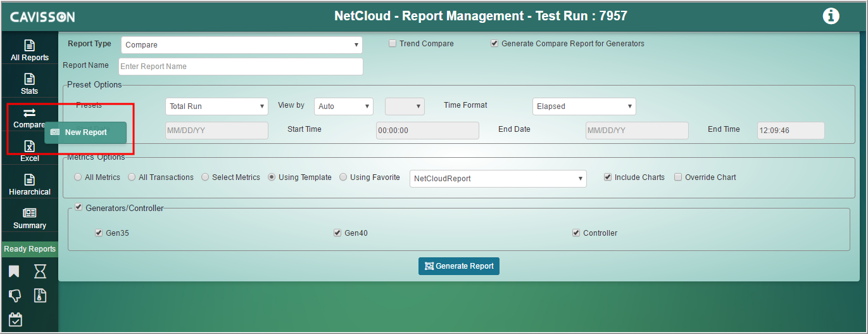The image size is (868, 334).
Task: Click the info icon in header
Action: [x=831, y=16]
